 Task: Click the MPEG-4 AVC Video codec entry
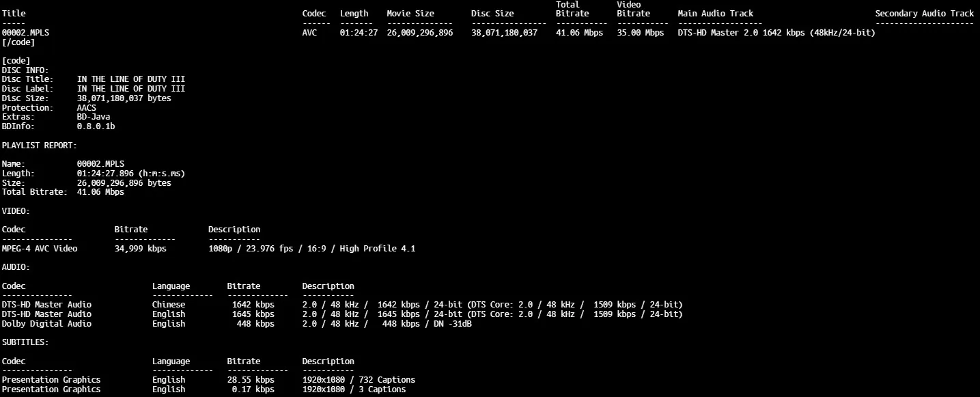point(40,249)
